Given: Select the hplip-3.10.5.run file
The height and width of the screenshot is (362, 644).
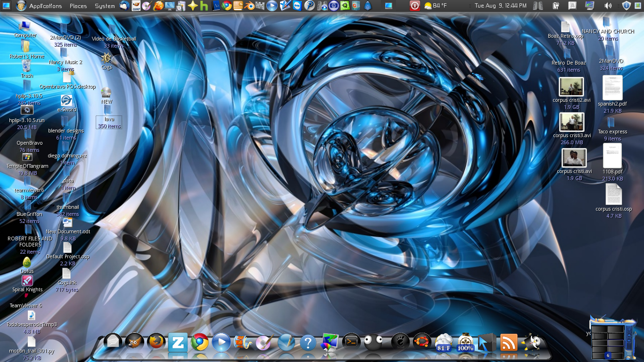Looking at the screenshot, I should pos(27,117).
